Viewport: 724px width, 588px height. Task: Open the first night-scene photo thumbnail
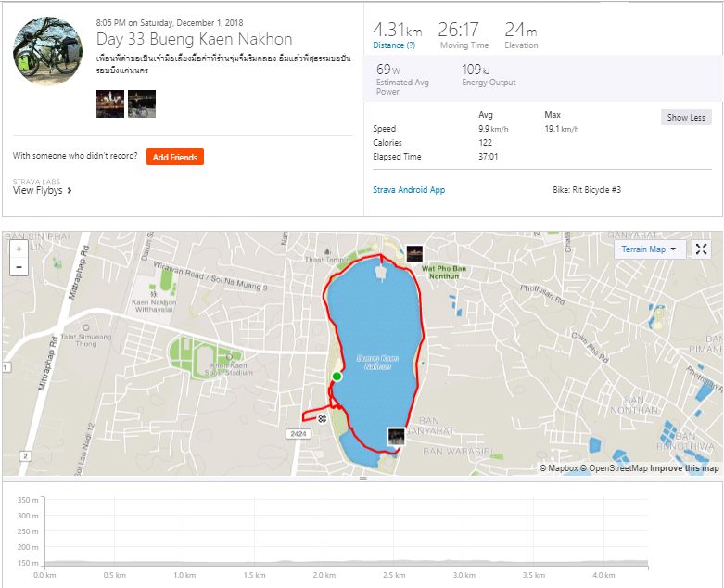(110, 104)
